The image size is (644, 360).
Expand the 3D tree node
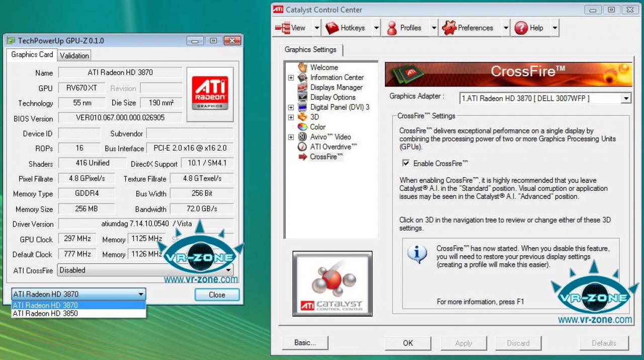pyautogui.click(x=291, y=117)
